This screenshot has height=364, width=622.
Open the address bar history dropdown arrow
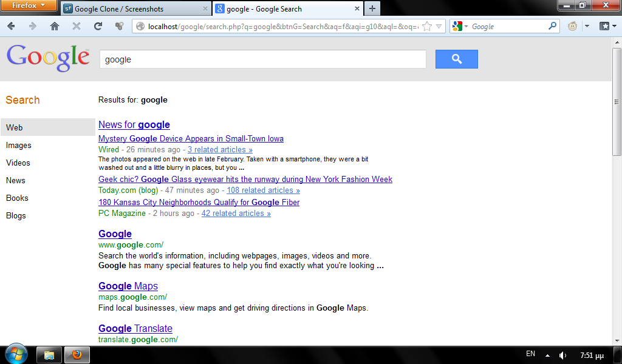coord(439,27)
